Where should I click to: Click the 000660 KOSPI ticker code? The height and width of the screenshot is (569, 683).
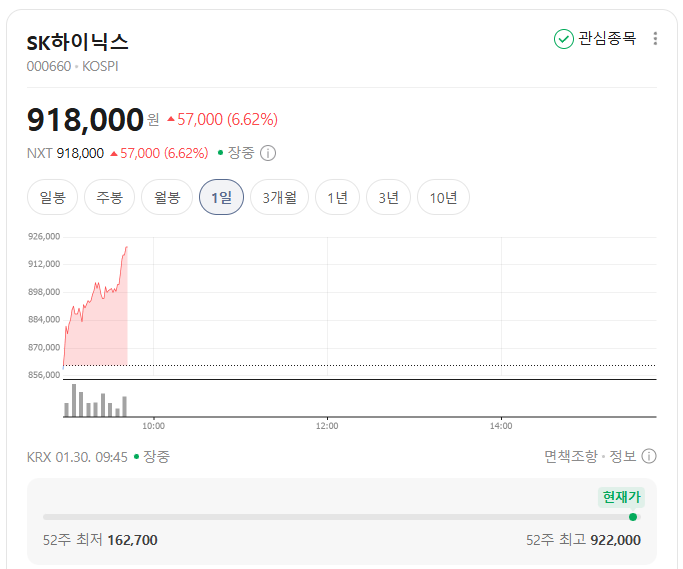pyautogui.click(x=79, y=66)
